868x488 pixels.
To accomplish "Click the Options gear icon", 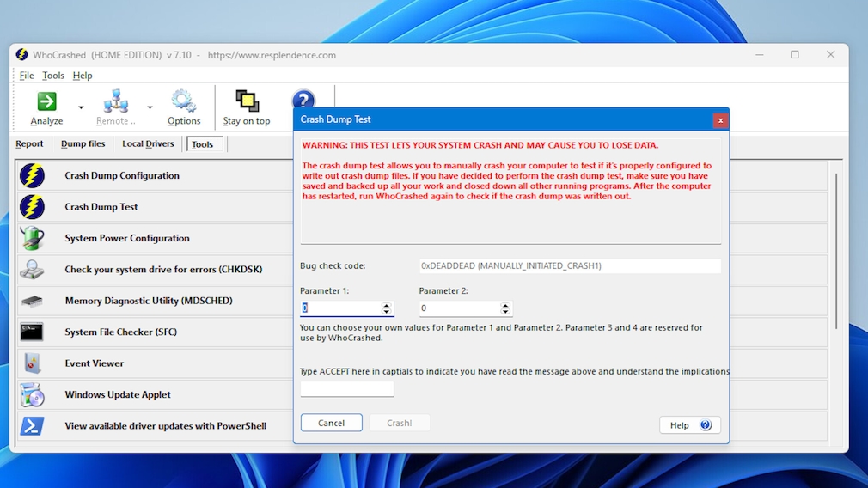I will [x=183, y=102].
